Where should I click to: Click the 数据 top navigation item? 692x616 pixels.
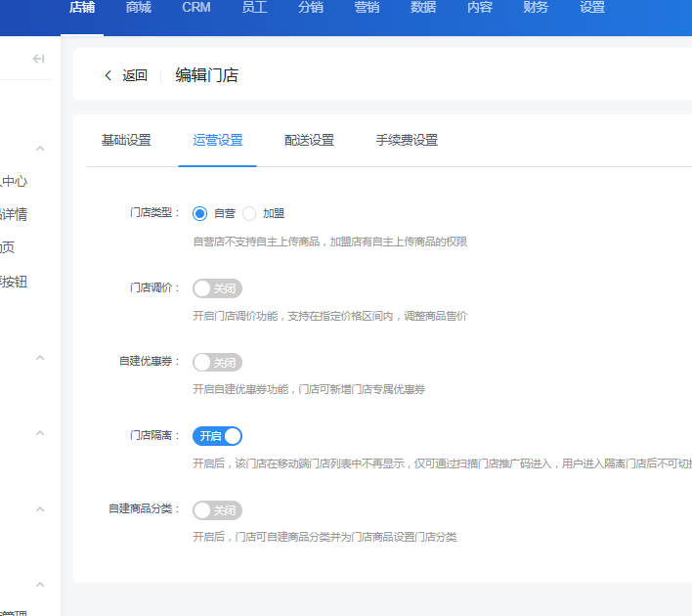[x=423, y=8]
